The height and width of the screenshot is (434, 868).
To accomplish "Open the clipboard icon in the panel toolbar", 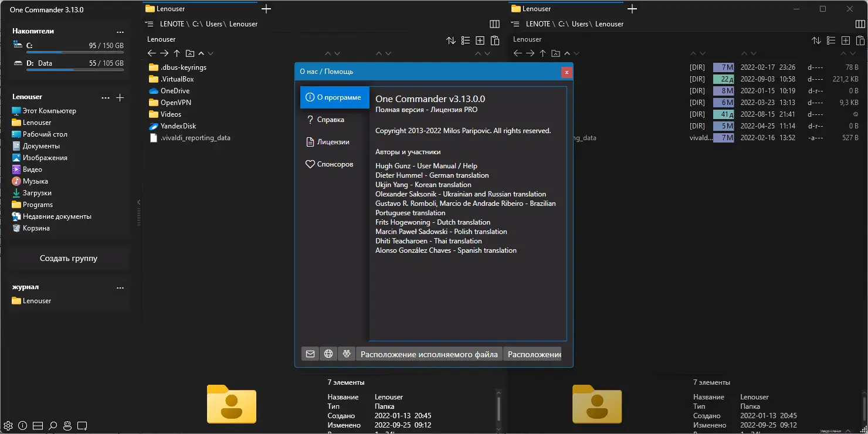I will pyautogui.click(x=494, y=40).
